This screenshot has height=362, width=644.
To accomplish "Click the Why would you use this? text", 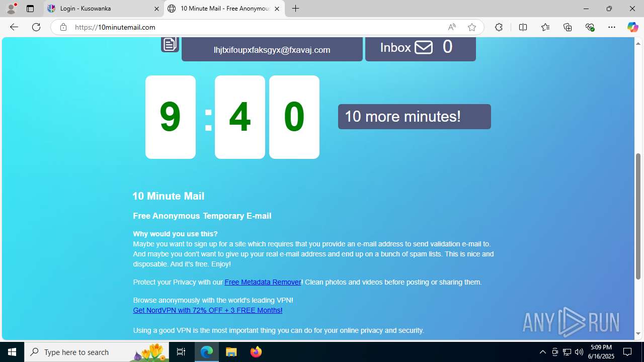I will [x=175, y=234].
